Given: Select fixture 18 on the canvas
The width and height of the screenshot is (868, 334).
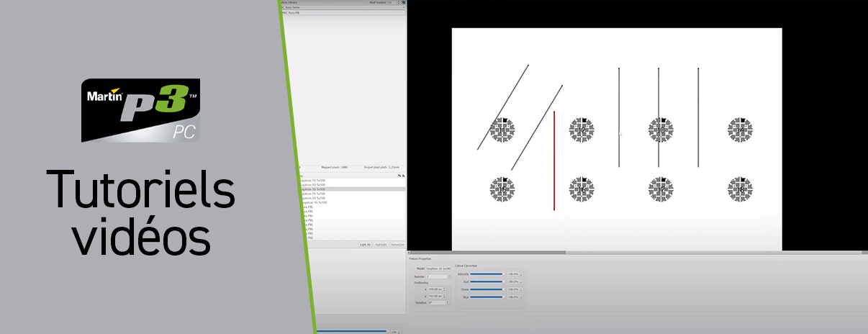Looking at the screenshot, I should point(740,190).
